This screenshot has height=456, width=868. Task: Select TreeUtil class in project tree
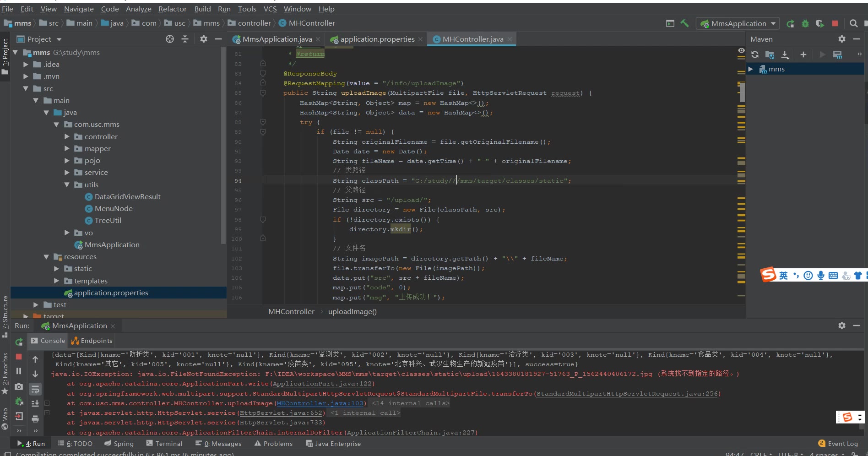tap(108, 221)
